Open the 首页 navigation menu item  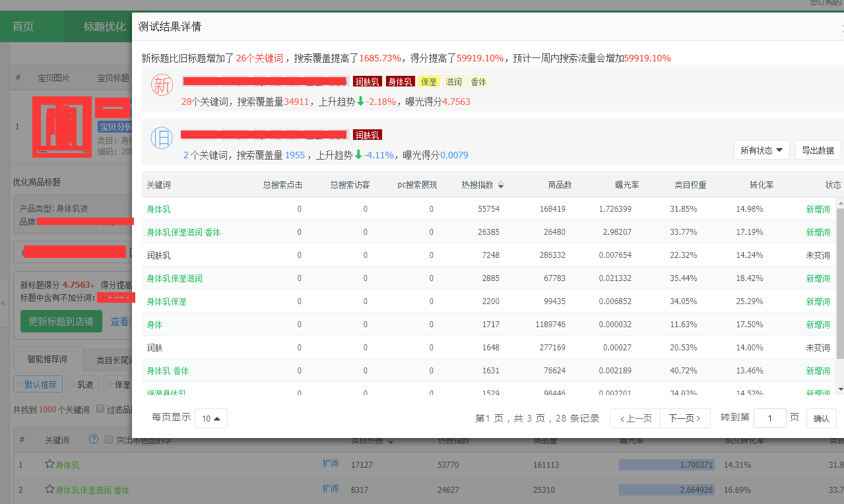(x=23, y=26)
